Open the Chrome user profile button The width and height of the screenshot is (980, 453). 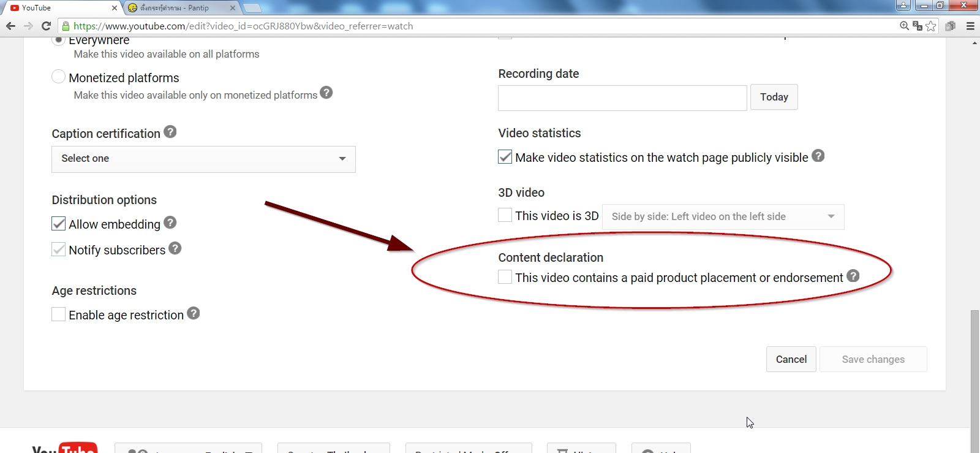[x=903, y=6]
